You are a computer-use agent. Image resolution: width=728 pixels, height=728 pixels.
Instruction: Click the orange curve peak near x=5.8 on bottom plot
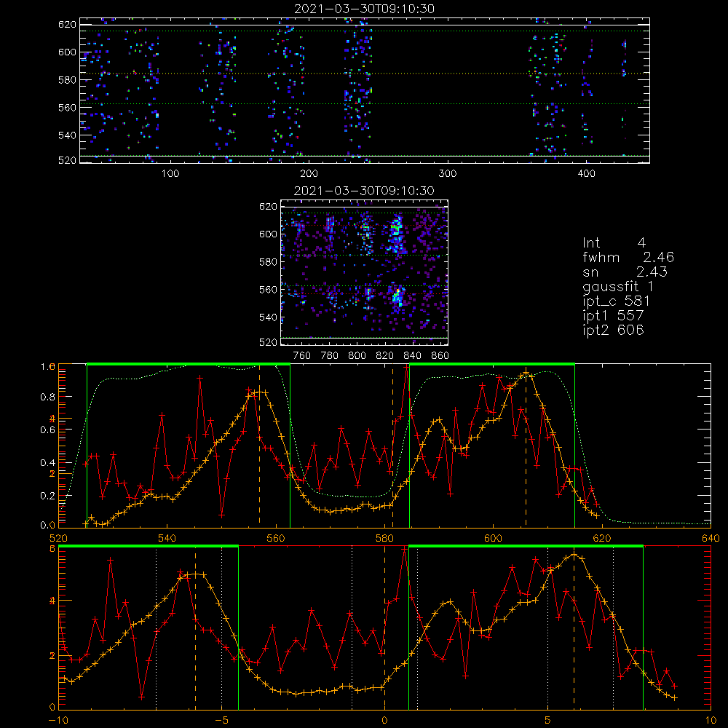point(574,554)
